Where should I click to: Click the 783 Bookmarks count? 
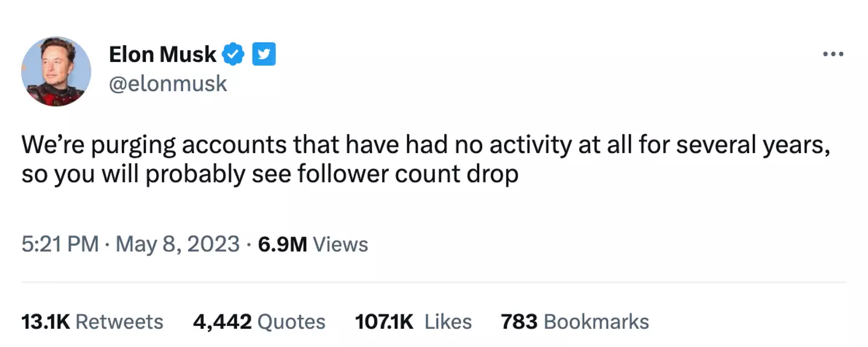(519, 322)
